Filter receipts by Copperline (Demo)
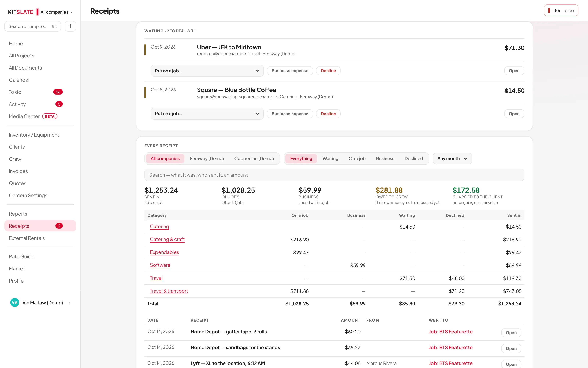588x368 pixels. click(254, 158)
